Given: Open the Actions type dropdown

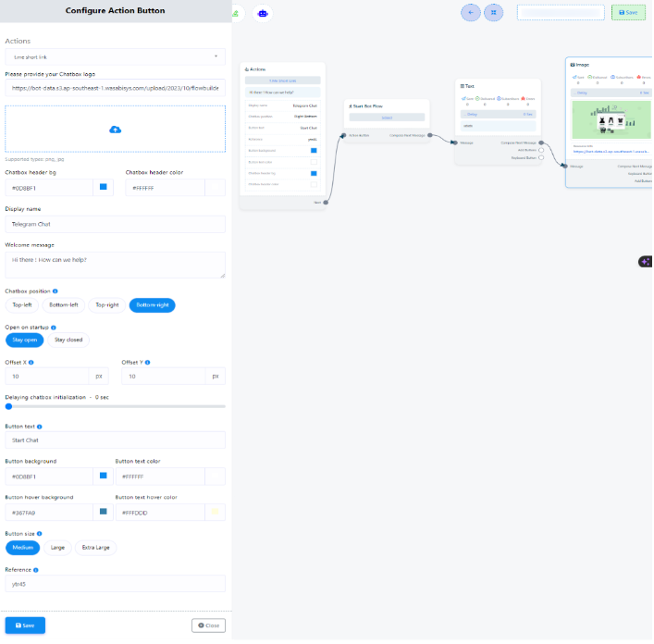Looking at the screenshot, I should click(x=115, y=57).
